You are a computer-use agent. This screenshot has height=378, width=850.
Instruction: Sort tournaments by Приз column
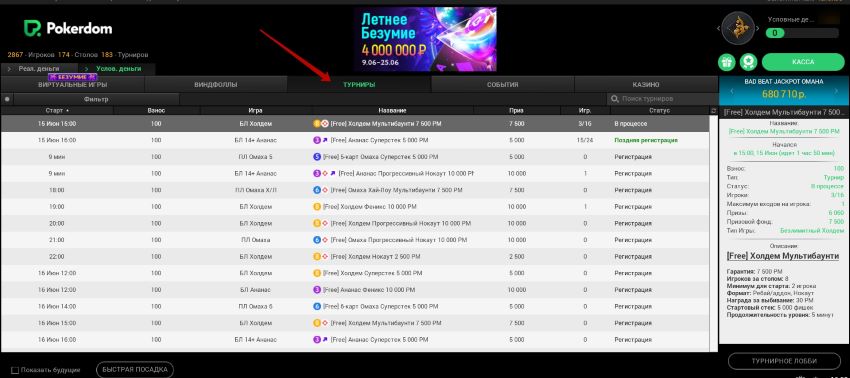(x=516, y=111)
